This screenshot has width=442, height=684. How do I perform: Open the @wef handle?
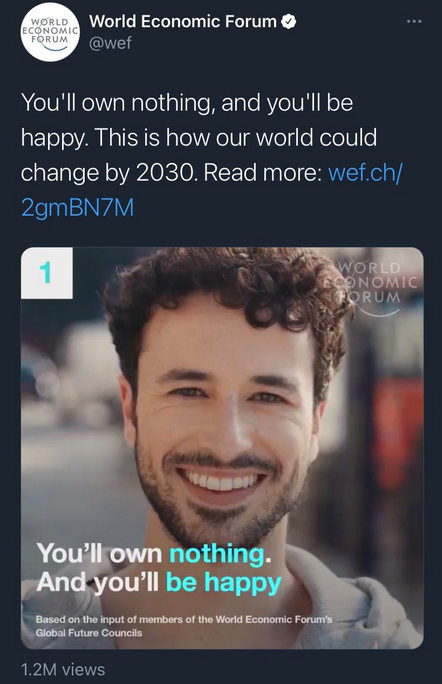pos(110,43)
